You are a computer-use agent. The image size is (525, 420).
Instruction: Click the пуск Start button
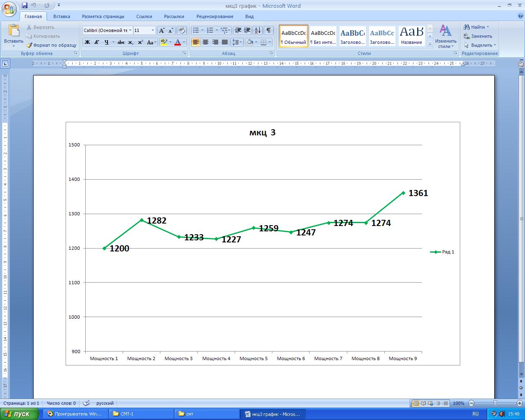(x=19, y=414)
